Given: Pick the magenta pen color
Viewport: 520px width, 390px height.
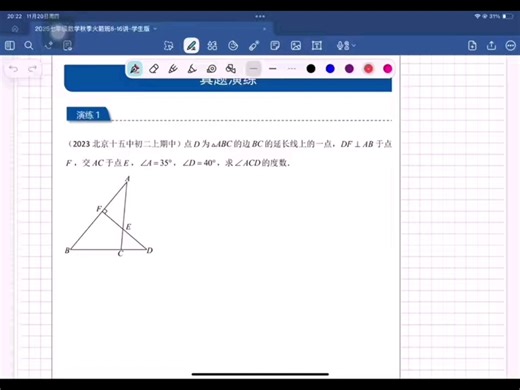Looking at the screenshot, I should [x=387, y=69].
